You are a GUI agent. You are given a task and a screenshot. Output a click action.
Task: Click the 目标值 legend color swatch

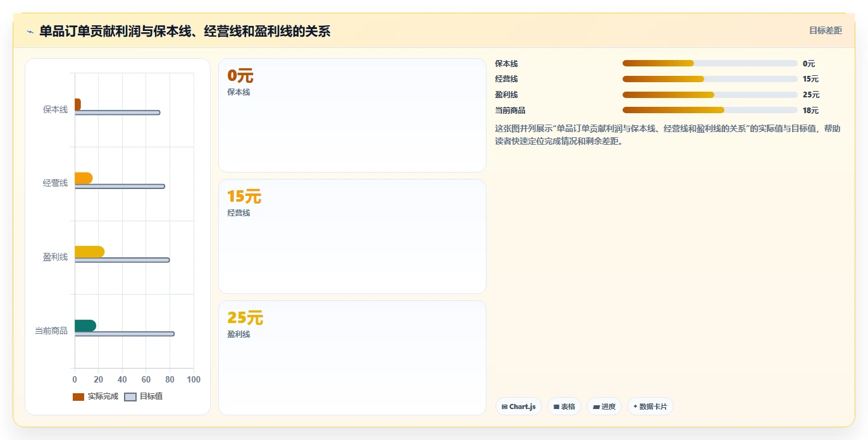(x=130, y=397)
